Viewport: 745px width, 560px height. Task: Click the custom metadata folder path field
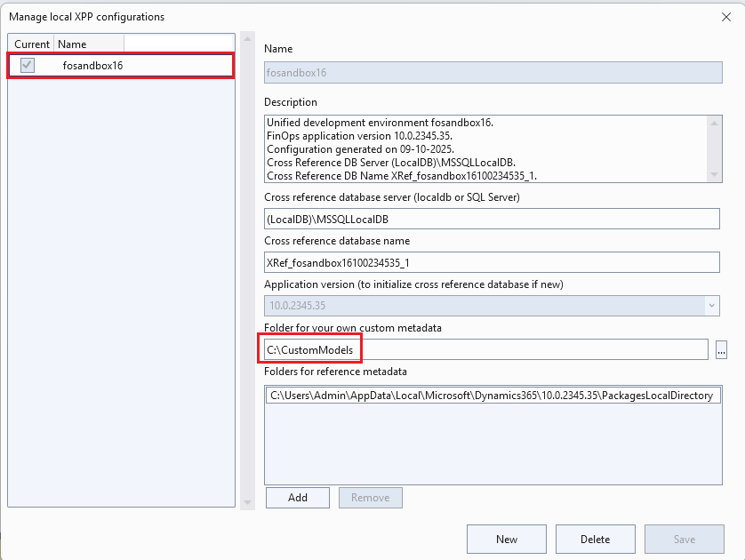[485, 349]
